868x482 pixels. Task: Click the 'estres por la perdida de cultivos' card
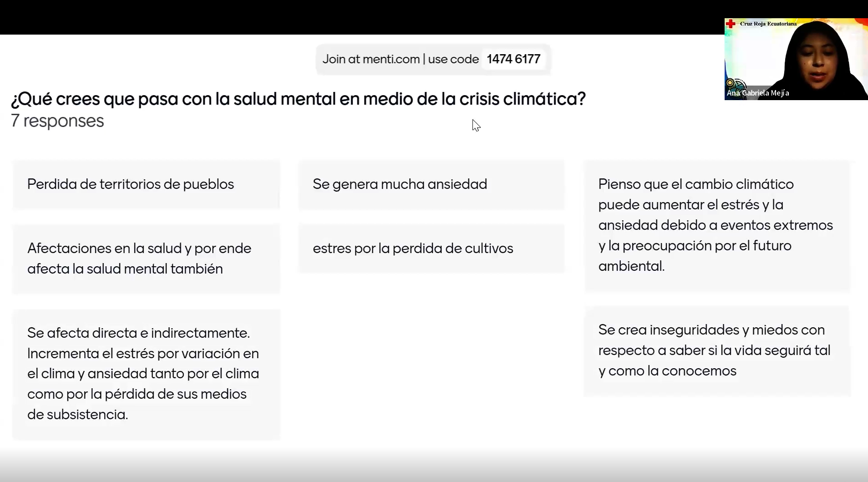click(431, 249)
